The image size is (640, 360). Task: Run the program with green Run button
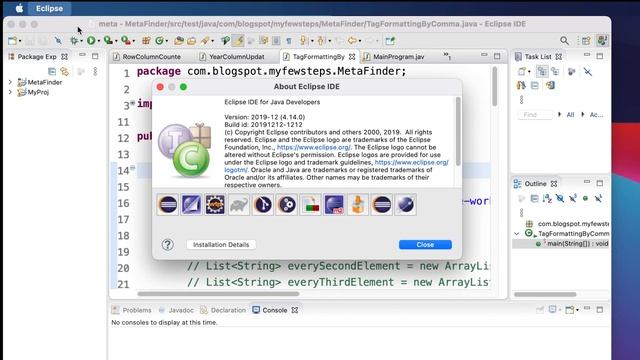coord(91,40)
